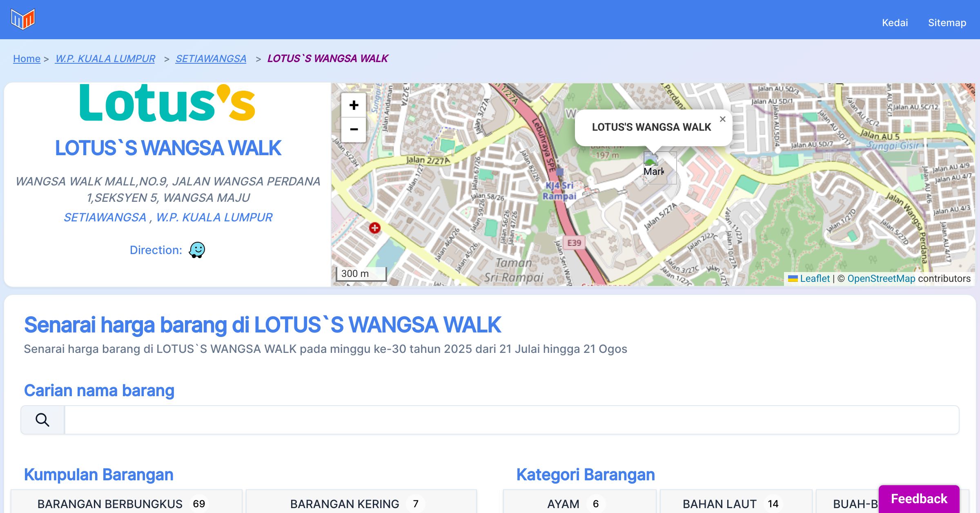Open W.P. KUALA LUMPUR breadcrumb
Screen dimensions: 980x513
[x=105, y=58]
